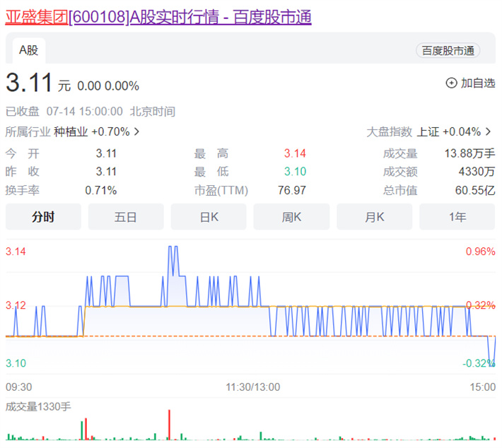502x448 pixels.
Task: Click the 市盈(TTM) value 76.97
Action: 293,190
